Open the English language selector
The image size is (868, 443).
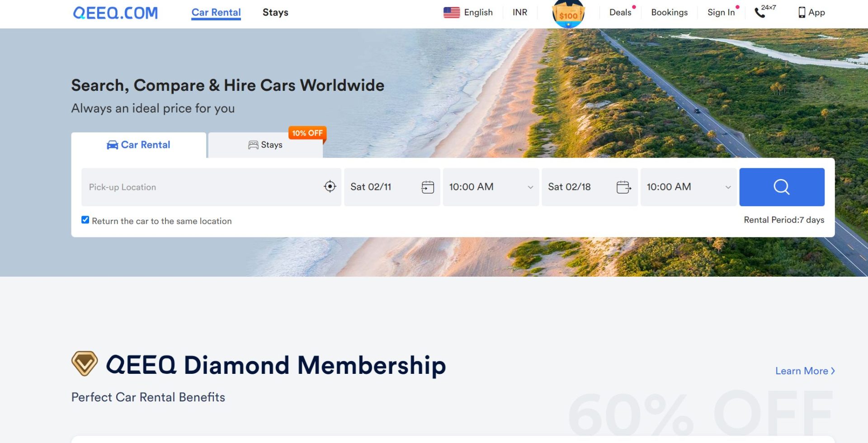(x=468, y=12)
